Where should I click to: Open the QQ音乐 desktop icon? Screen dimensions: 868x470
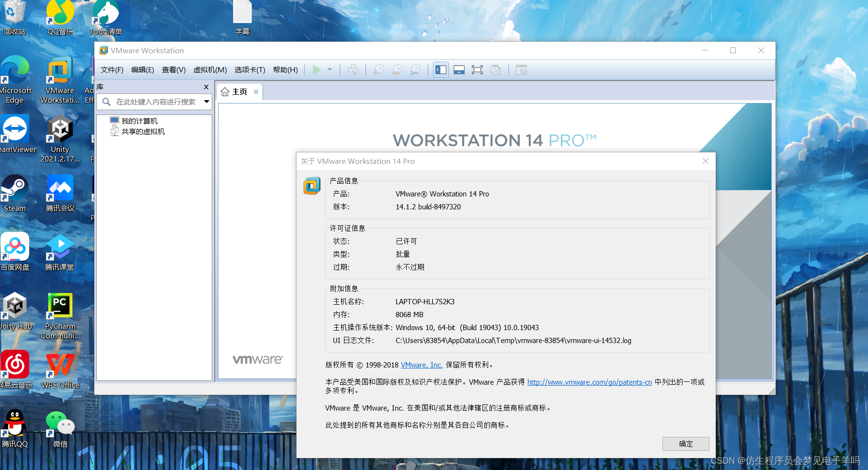(60, 18)
